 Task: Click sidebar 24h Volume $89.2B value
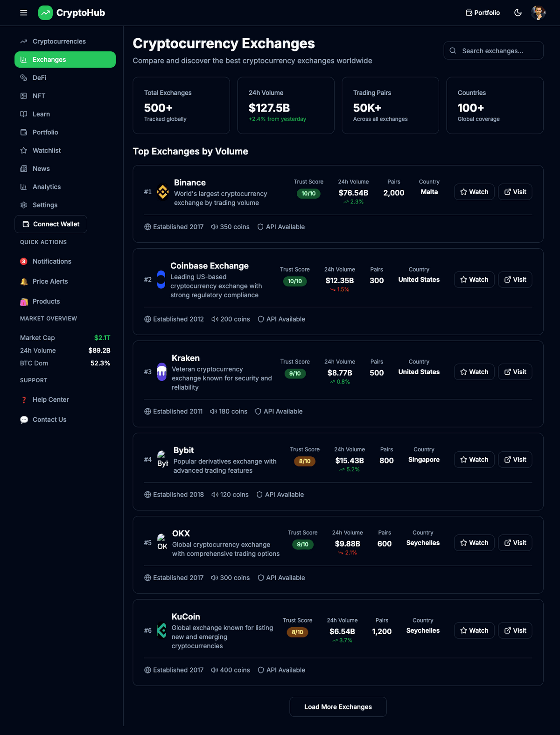tap(99, 350)
